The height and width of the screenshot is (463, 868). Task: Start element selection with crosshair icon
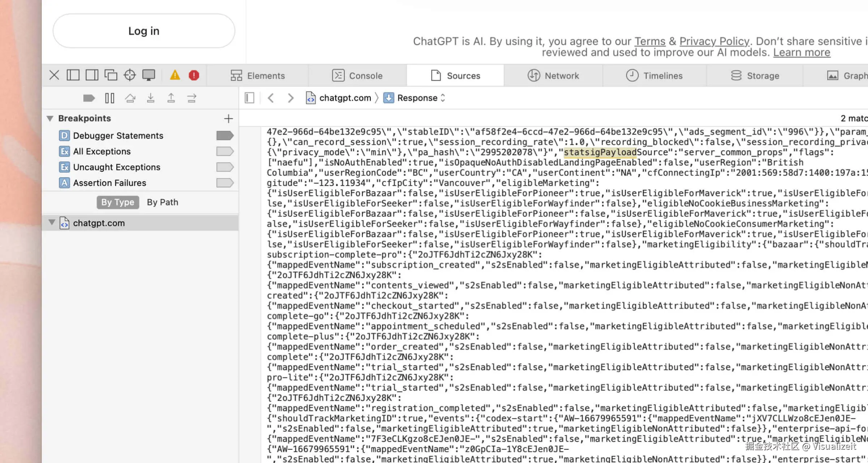(129, 75)
